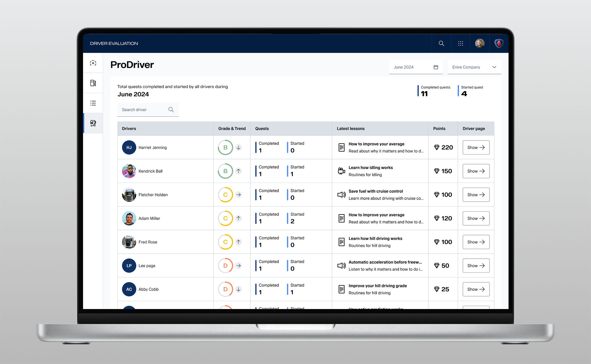Click Harriet Jenning's downward trend arrow
Screen dimensions: 591x364
pyautogui.click(x=238, y=147)
